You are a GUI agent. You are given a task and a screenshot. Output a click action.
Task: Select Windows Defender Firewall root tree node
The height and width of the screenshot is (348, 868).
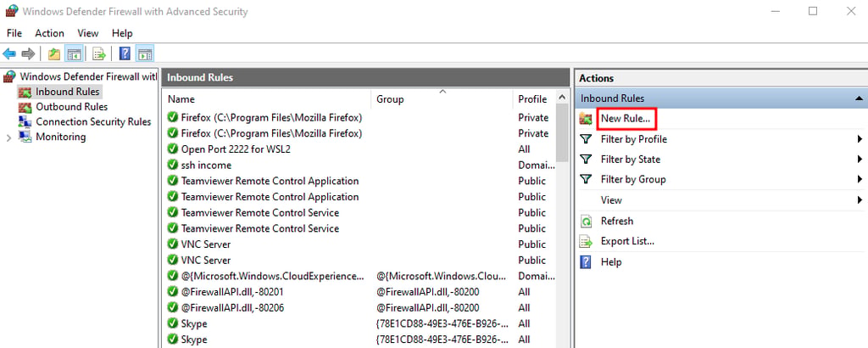coord(88,76)
